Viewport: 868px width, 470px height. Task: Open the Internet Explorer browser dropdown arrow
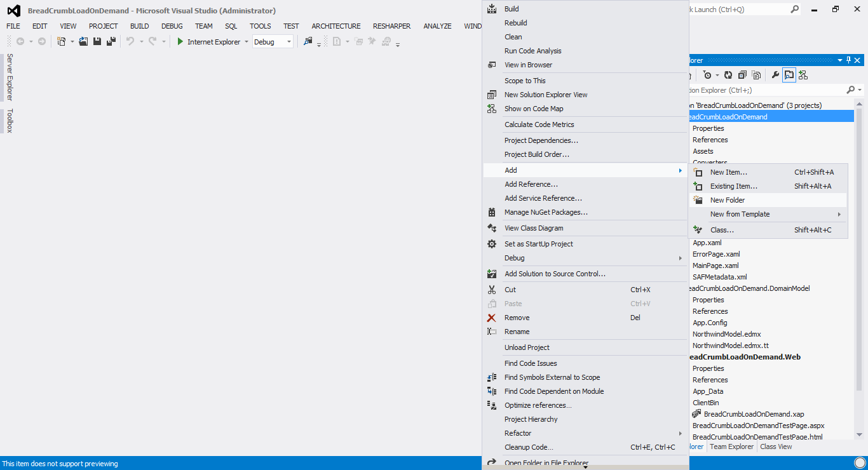pyautogui.click(x=247, y=42)
